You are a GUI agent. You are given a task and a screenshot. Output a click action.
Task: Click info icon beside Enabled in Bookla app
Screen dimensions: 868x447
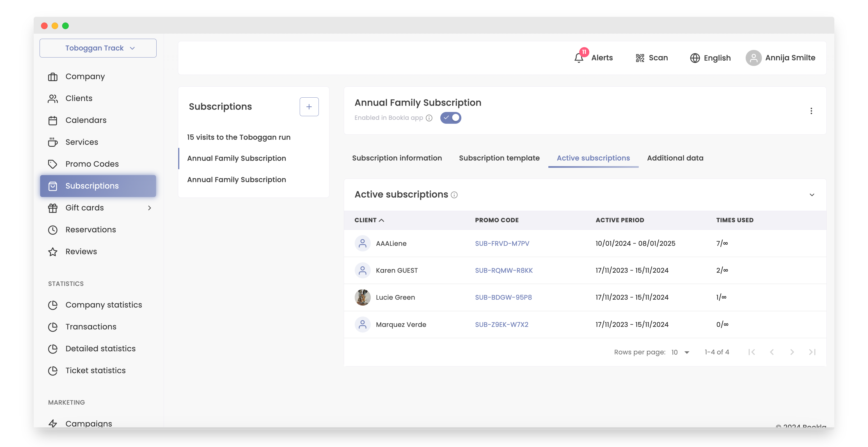pyautogui.click(x=429, y=118)
